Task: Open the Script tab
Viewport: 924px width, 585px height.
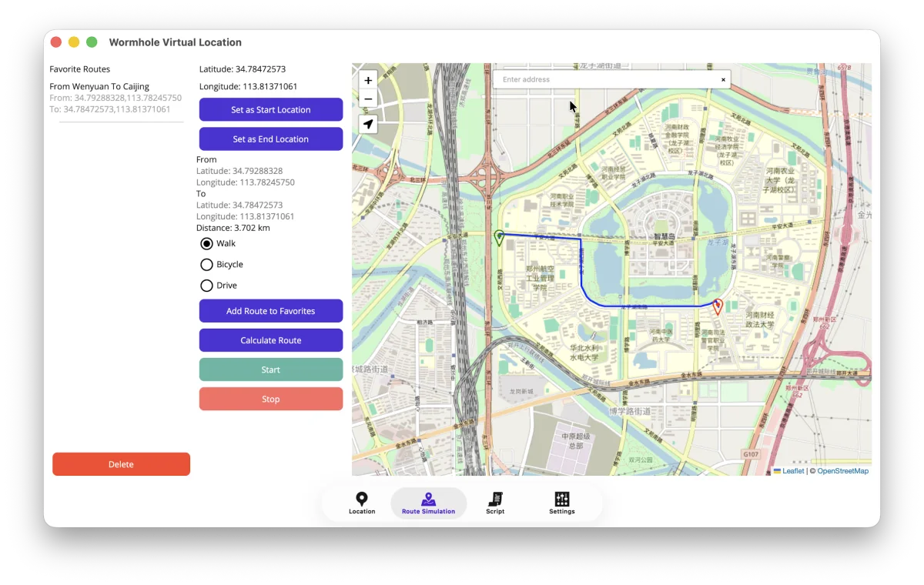Action: [495, 503]
